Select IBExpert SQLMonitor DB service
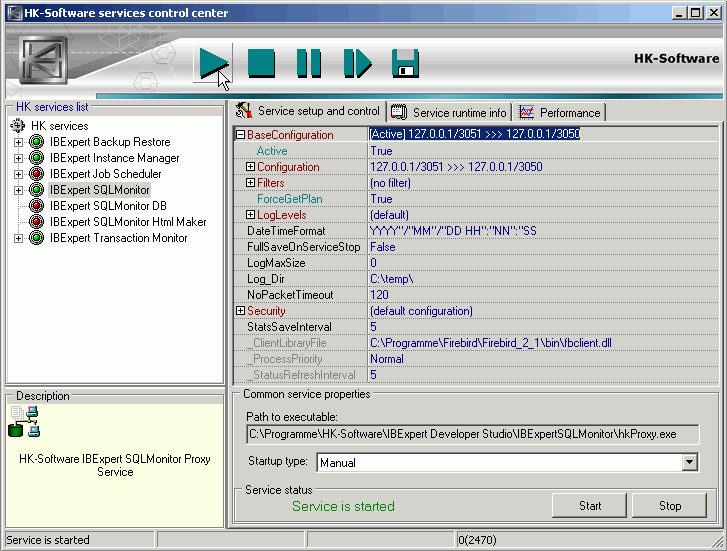 [x=108, y=206]
